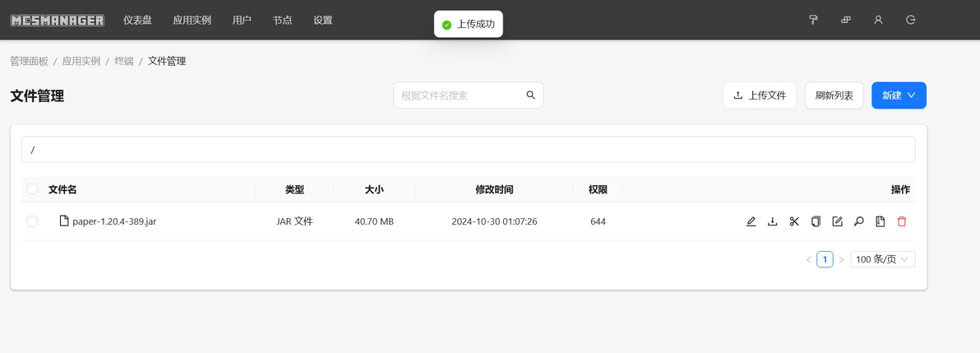Toggle the select-all checkbox in table header
This screenshot has width=980, height=353.
pyautogui.click(x=33, y=189)
